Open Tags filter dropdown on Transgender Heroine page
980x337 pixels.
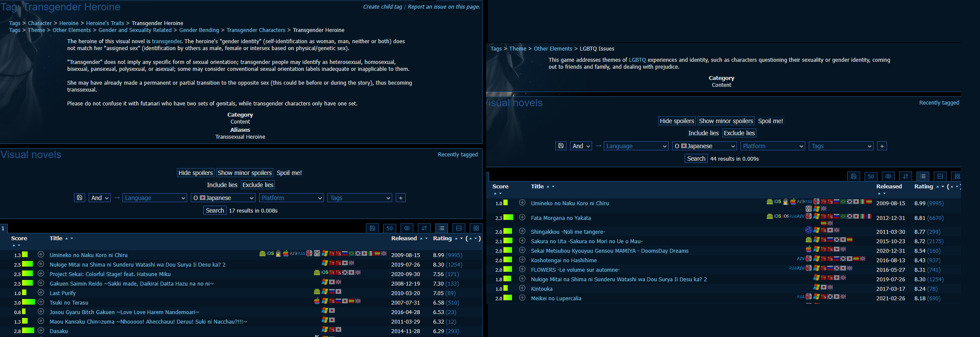(x=360, y=198)
